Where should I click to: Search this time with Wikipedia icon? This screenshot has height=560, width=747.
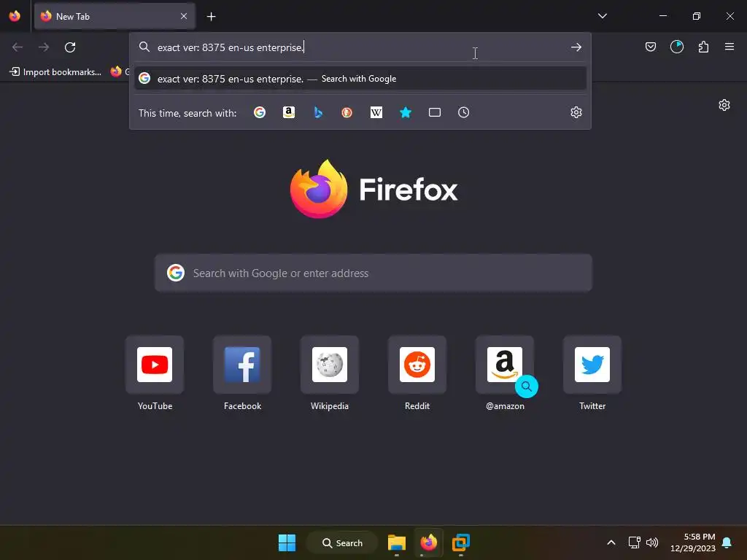(376, 112)
